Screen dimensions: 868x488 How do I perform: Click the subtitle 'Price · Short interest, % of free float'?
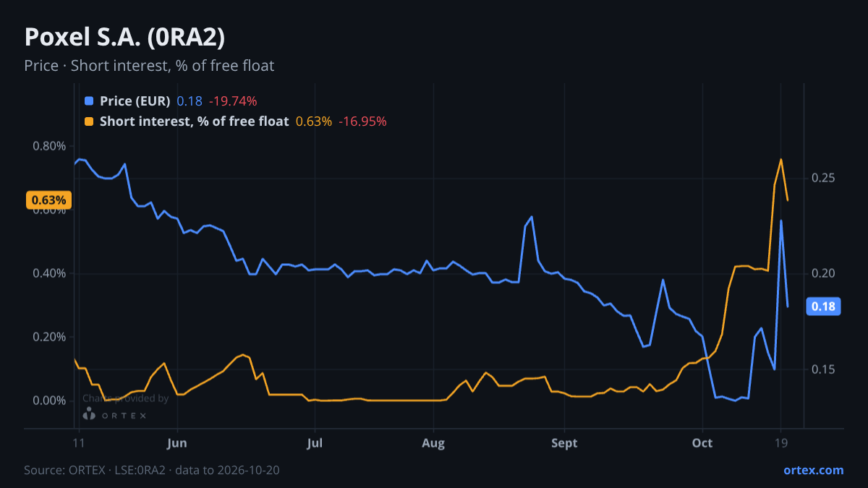pos(149,66)
